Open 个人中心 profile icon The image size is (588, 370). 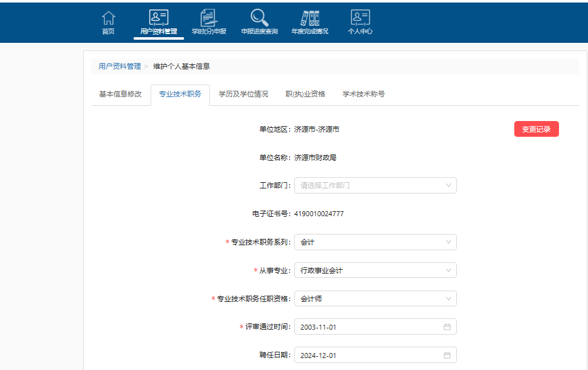click(x=360, y=18)
